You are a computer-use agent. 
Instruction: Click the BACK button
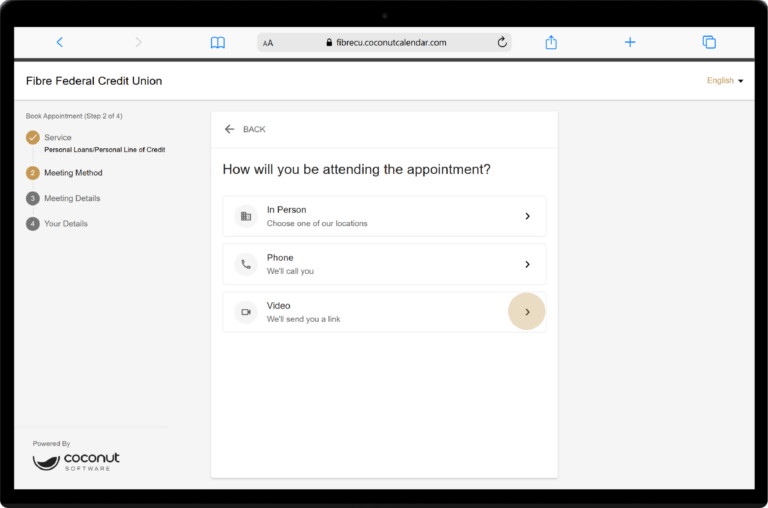[x=245, y=129]
